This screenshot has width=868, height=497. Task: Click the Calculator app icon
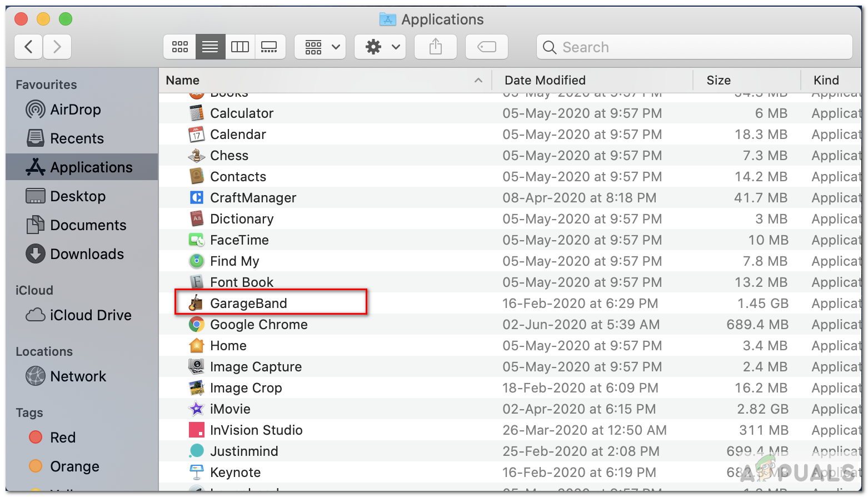[197, 113]
